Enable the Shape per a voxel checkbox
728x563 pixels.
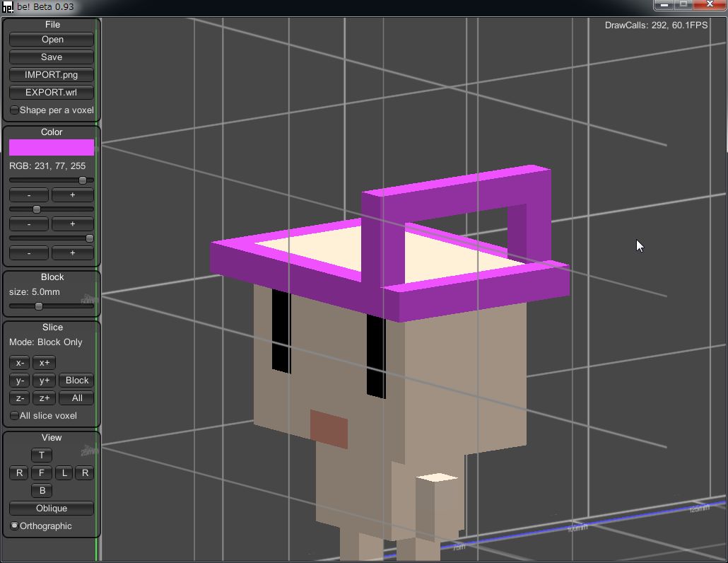(15, 110)
